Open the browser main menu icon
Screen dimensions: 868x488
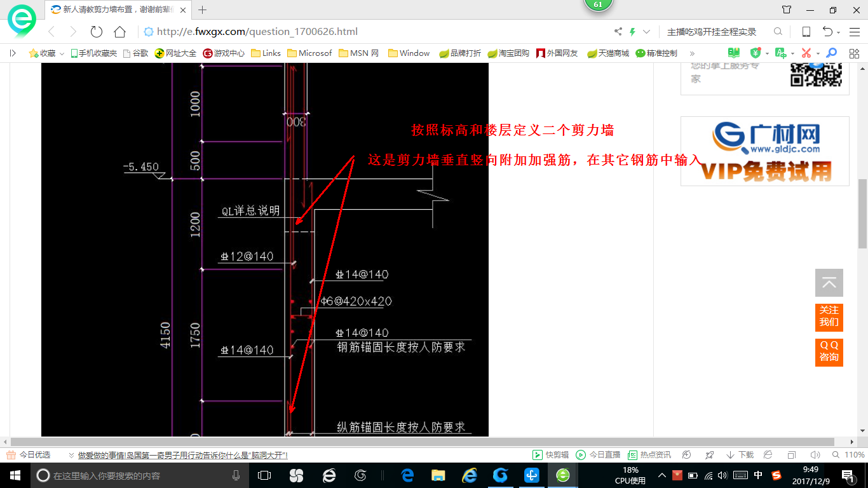point(853,32)
